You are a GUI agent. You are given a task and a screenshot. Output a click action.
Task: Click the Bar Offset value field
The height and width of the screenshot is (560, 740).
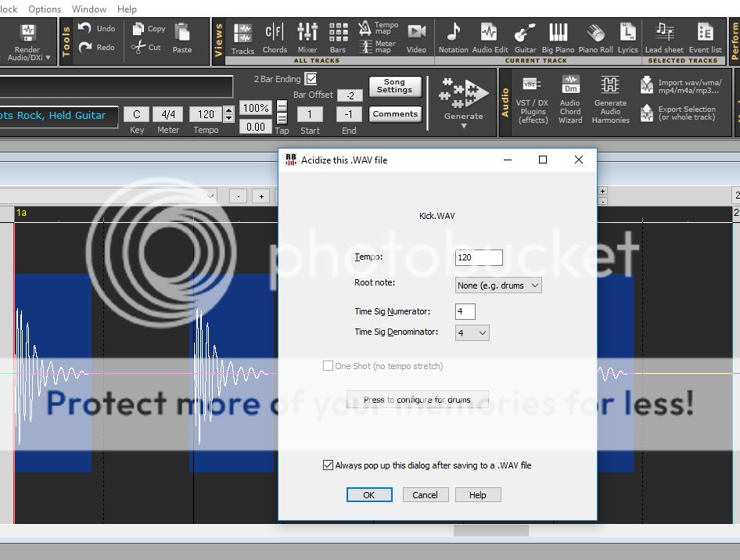(x=350, y=95)
